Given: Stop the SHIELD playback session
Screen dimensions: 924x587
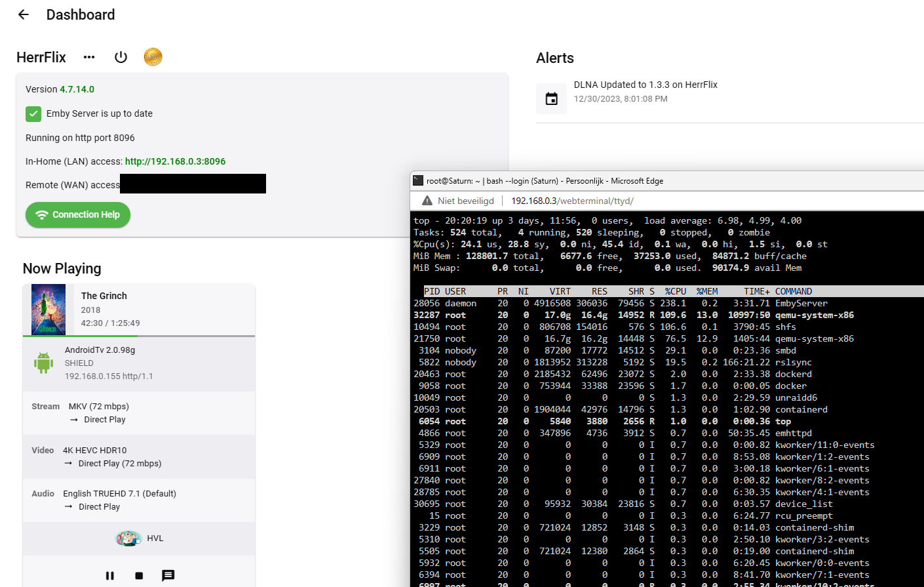Looking at the screenshot, I should [x=139, y=576].
